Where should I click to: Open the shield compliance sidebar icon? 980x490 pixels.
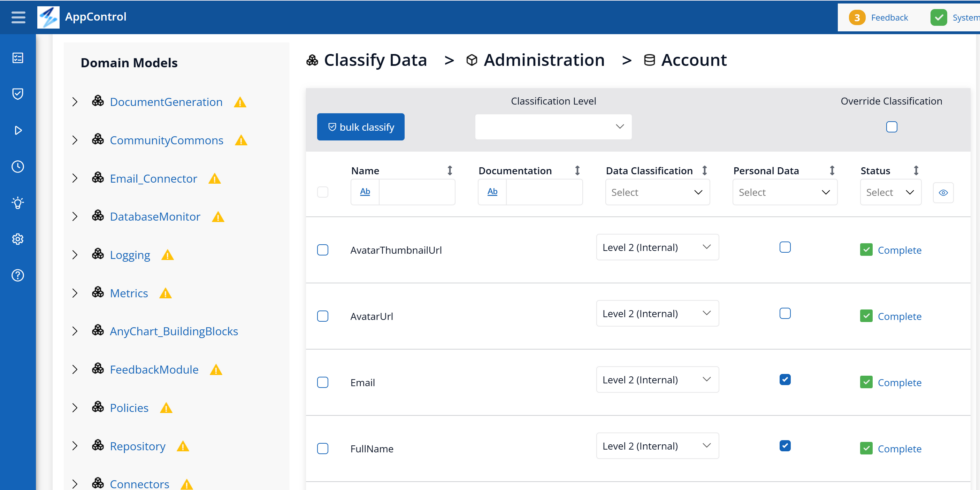[18, 94]
